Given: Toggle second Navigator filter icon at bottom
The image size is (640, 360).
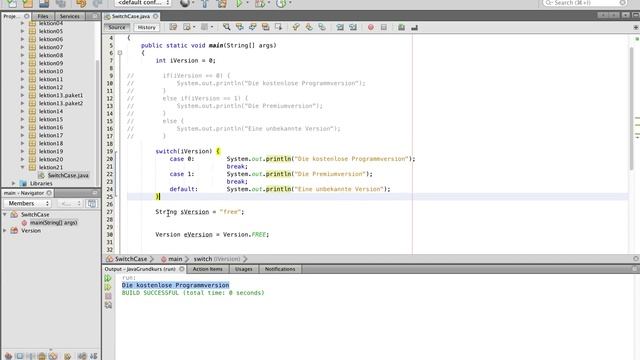Looking at the screenshot, I should tap(20, 356).
